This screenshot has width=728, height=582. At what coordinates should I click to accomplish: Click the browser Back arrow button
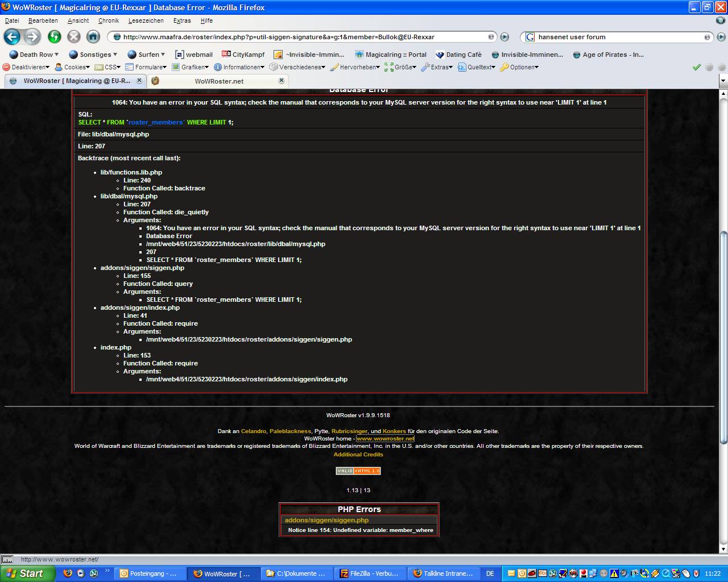[x=12, y=37]
